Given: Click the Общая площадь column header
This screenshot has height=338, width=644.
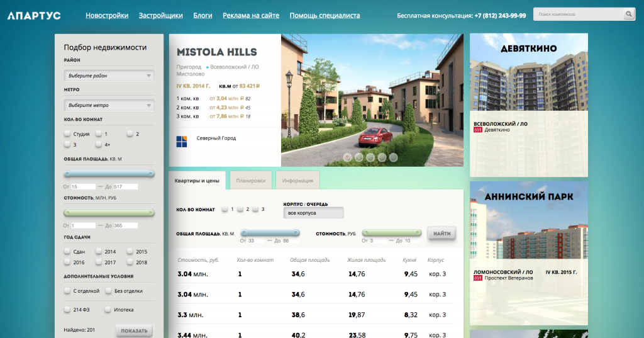Looking at the screenshot, I should [x=309, y=260].
